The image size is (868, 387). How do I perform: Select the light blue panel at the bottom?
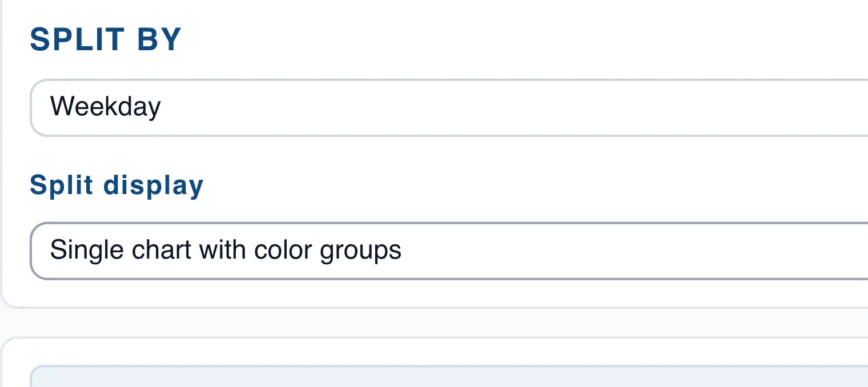(x=449, y=377)
